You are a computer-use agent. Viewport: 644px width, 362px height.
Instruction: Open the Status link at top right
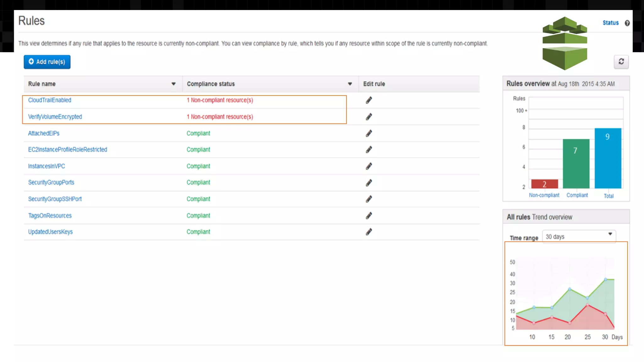(x=610, y=23)
